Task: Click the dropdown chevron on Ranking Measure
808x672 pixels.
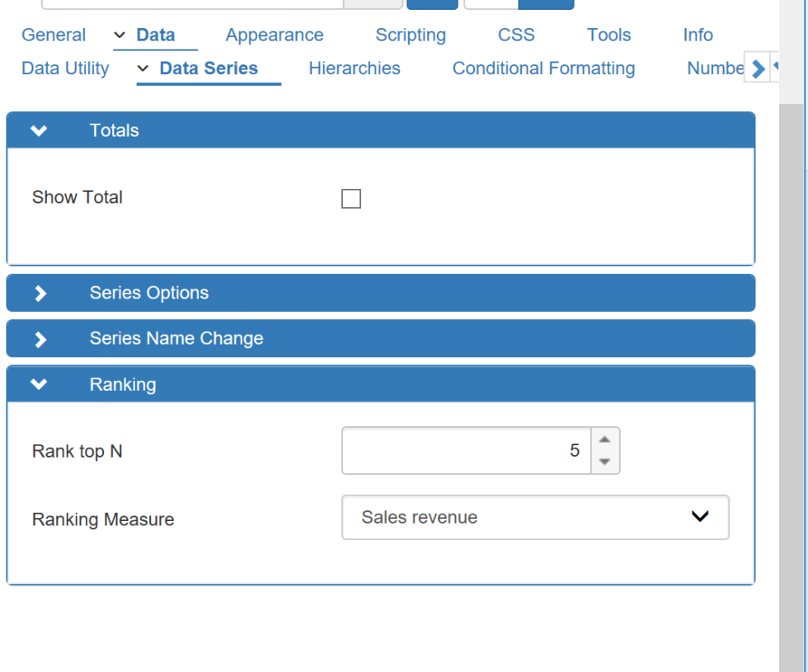Action: click(700, 516)
